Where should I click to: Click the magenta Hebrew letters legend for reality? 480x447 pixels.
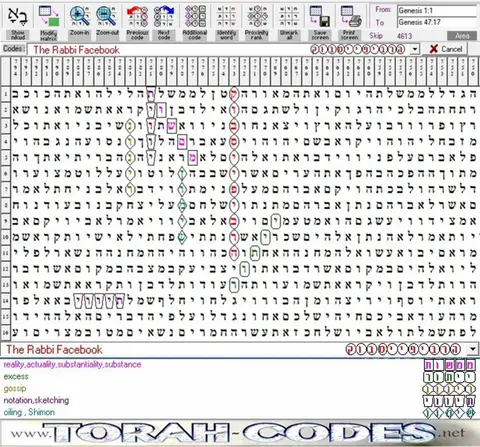tap(449, 365)
